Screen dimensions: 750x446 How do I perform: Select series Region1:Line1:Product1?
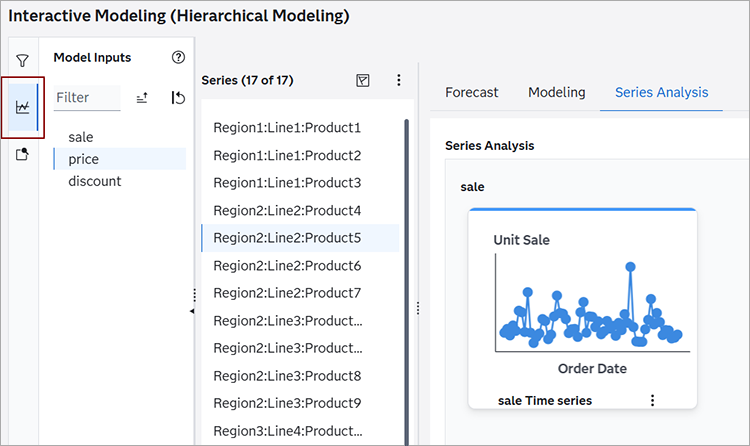pyautogui.click(x=300, y=128)
